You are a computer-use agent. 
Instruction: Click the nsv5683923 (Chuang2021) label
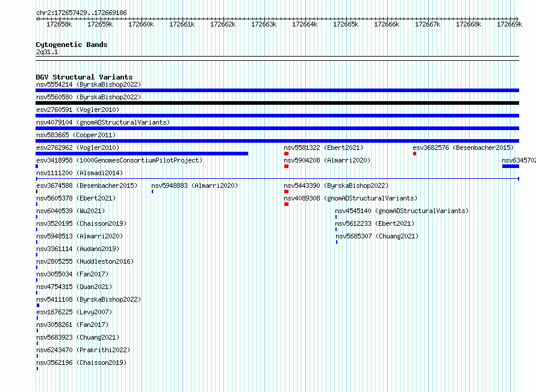point(78,337)
